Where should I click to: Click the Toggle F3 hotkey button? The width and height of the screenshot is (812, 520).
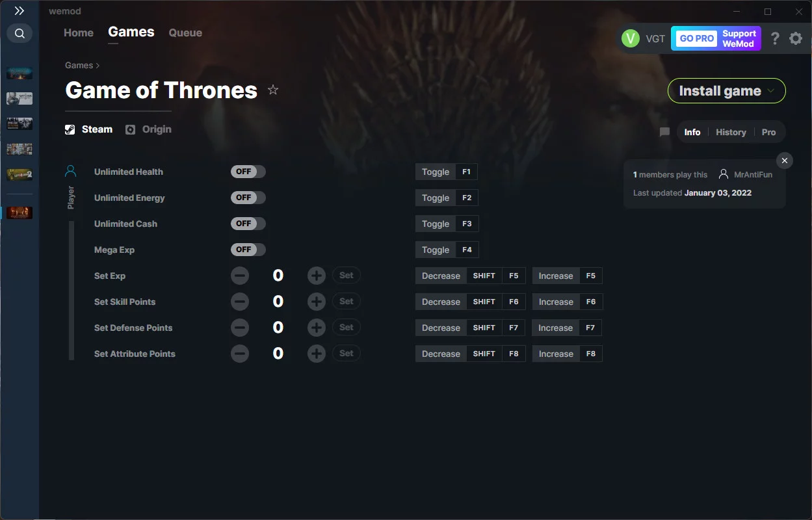[x=447, y=224]
